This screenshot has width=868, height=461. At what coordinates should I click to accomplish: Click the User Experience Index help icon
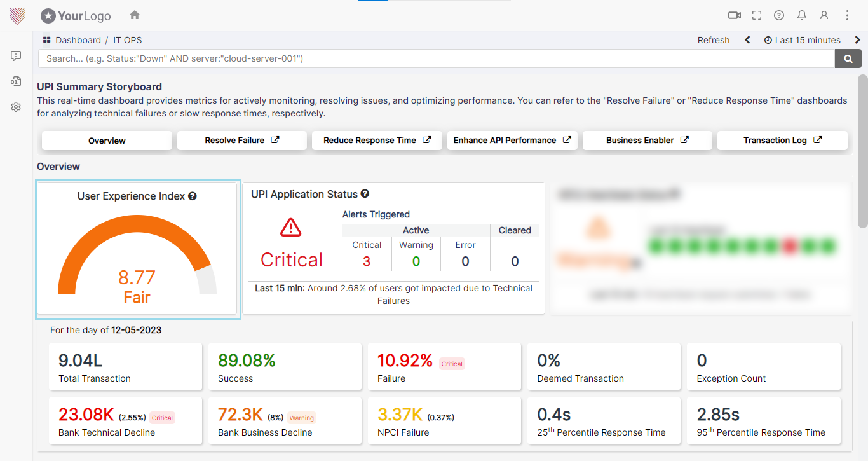193,196
